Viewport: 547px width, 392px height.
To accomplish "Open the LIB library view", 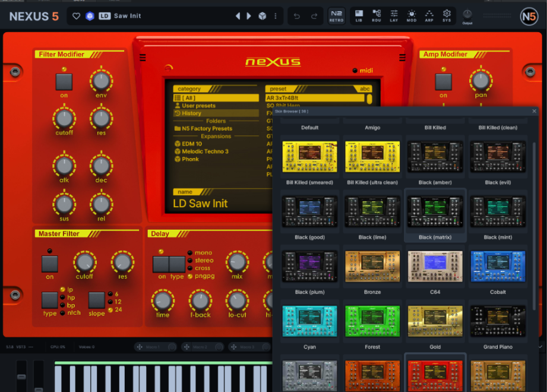I will (x=359, y=16).
